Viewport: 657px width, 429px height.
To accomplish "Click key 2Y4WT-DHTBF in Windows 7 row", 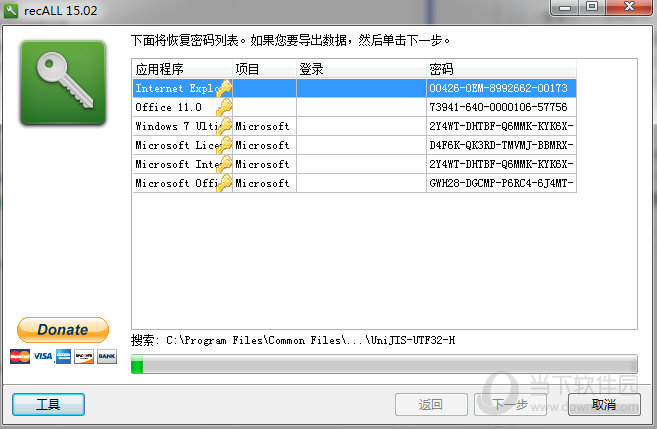I will click(501, 126).
